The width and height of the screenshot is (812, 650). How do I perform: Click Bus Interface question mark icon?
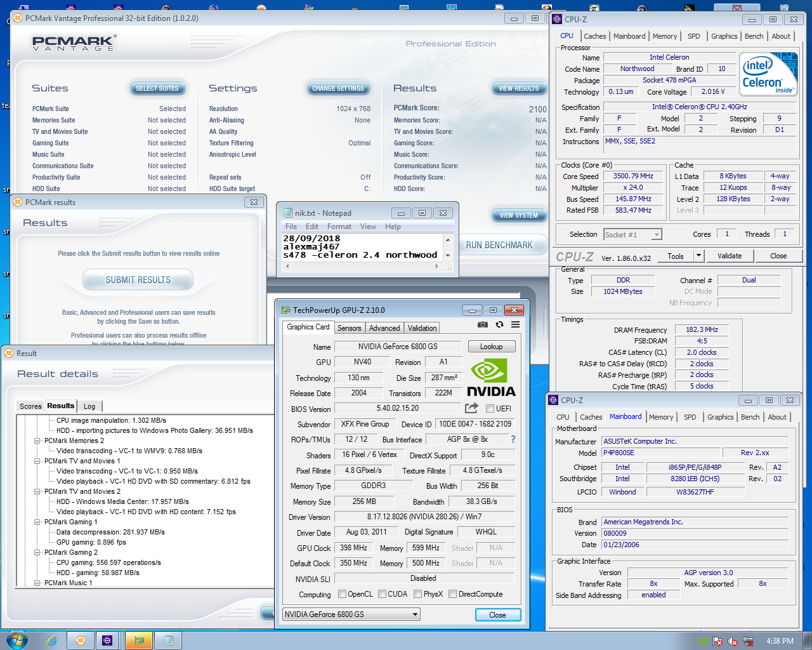click(513, 439)
